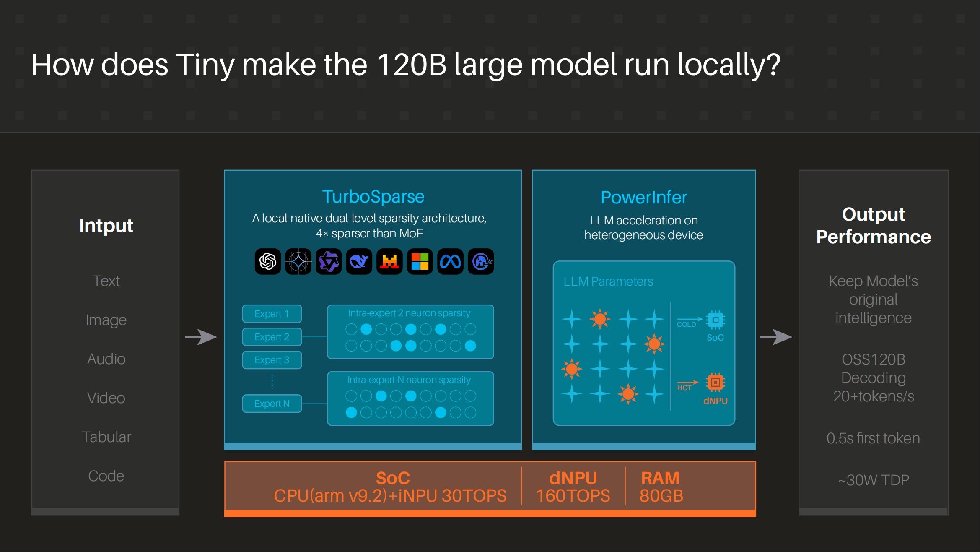Viewport: 980px width, 552px height.
Task: Switch to the TurboSparse panel
Action: (373, 196)
